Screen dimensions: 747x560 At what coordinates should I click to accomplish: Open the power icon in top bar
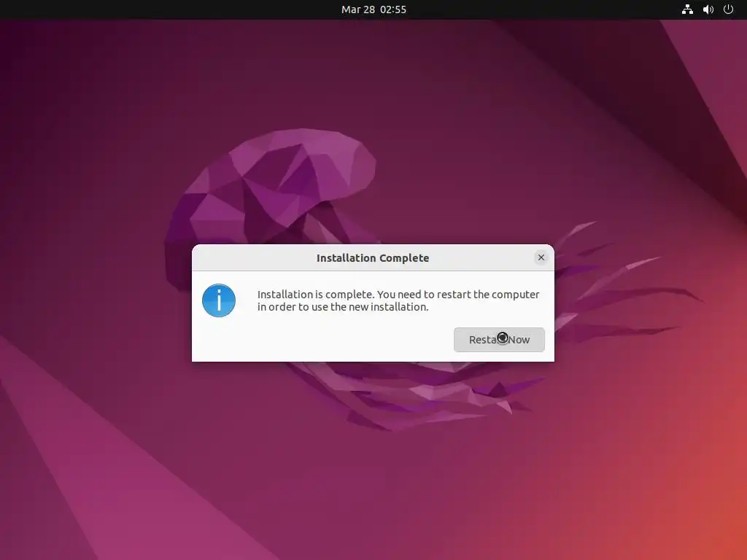click(x=728, y=9)
